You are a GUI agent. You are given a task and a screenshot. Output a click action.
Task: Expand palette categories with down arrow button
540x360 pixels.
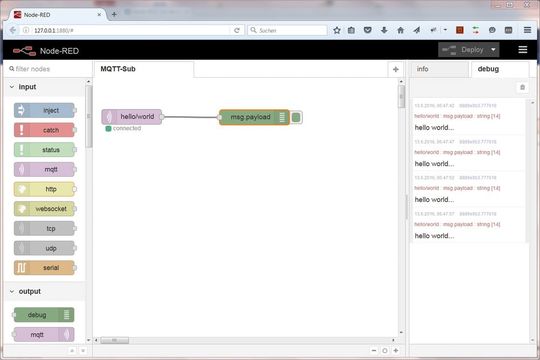coord(83,351)
